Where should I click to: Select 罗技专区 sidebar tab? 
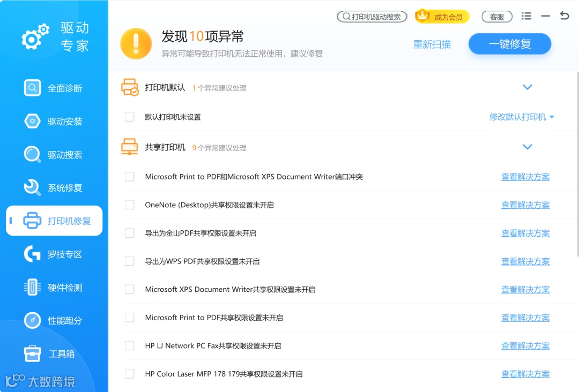coord(54,254)
